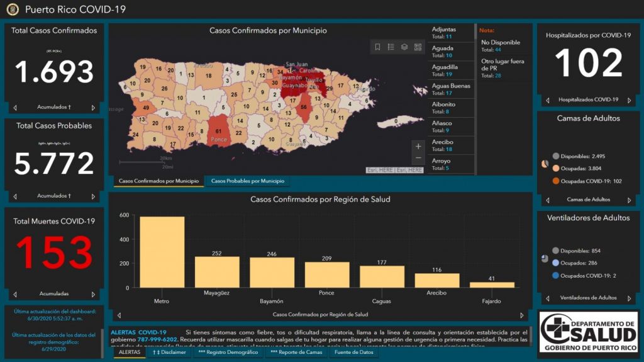644x362 pixels.
Task: Click the Puerto Rico seal in header
Action: point(13,9)
